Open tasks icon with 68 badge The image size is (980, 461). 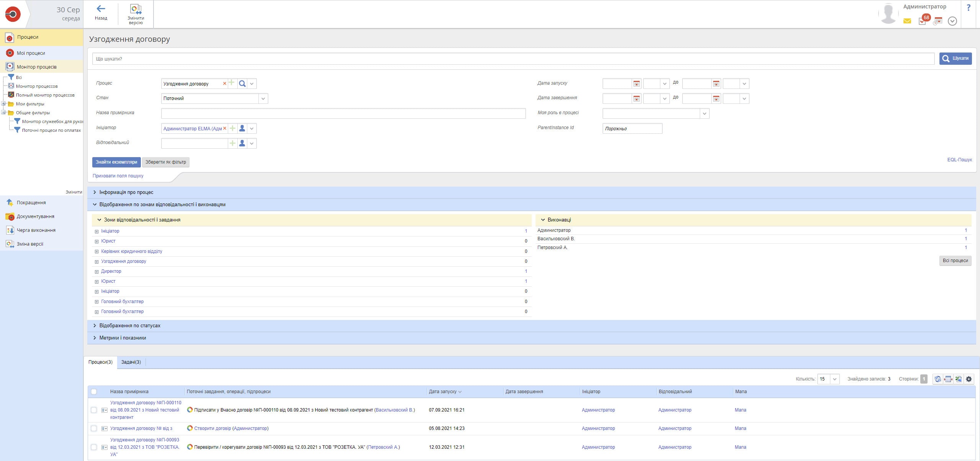coord(923,21)
